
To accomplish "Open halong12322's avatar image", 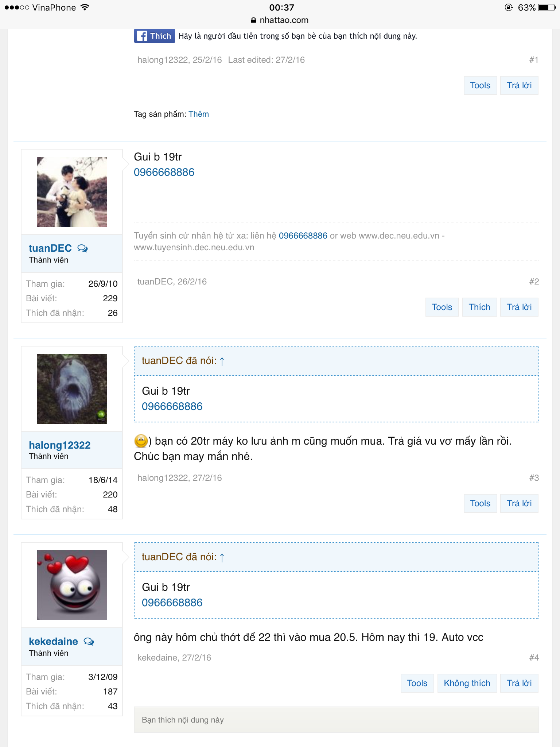I will coord(72,389).
